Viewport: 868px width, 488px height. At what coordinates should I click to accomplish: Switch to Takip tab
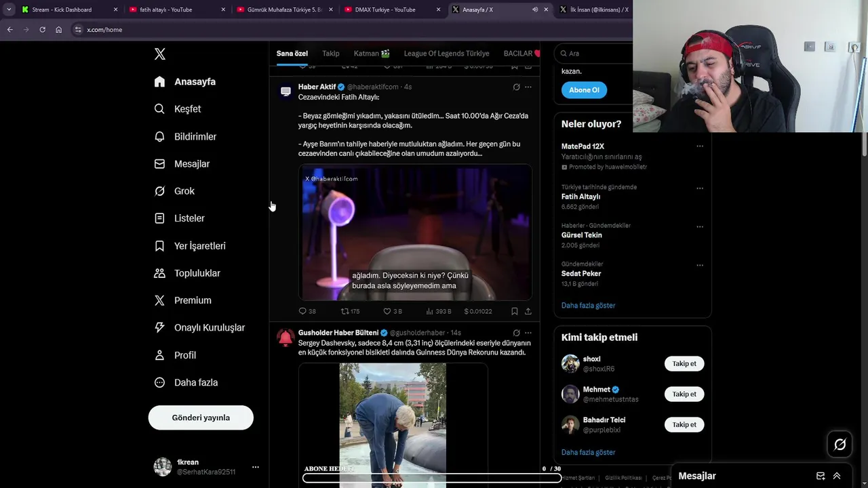click(x=331, y=54)
